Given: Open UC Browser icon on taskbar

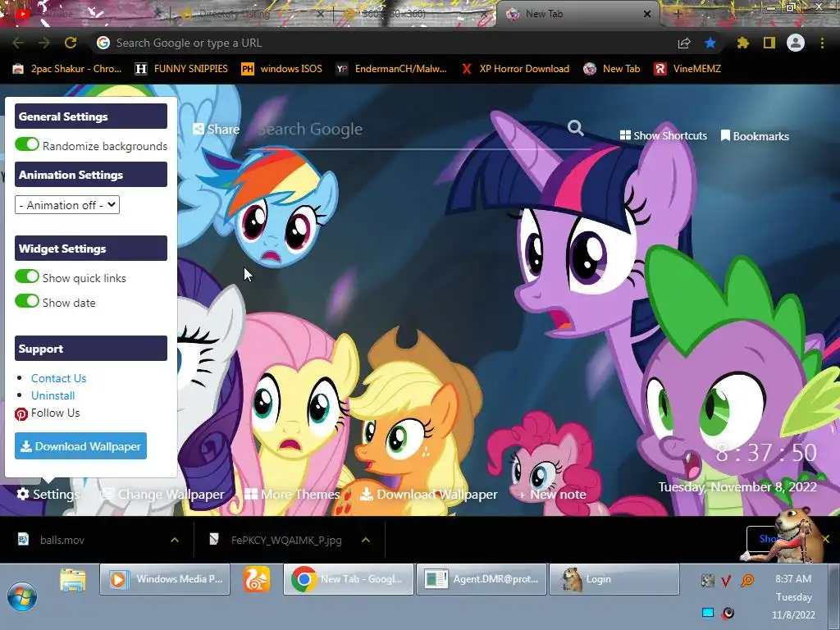Looking at the screenshot, I should click(257, 579).
